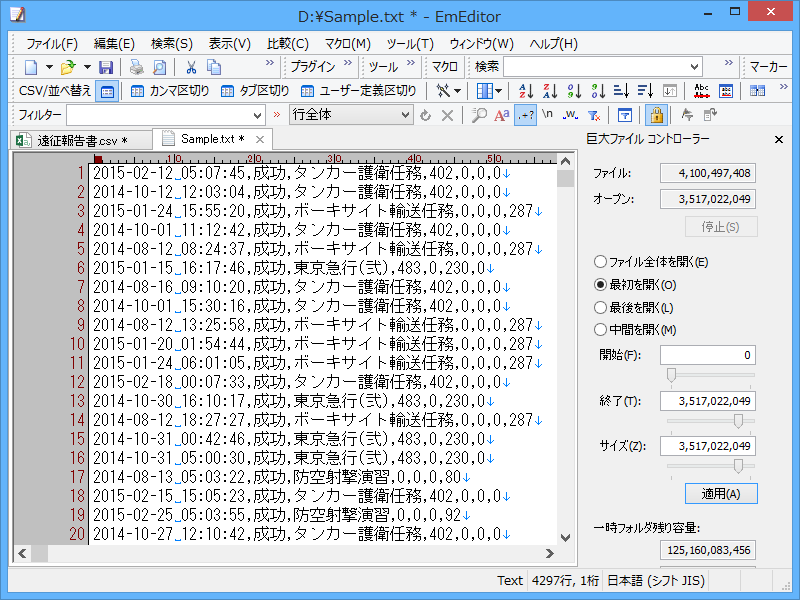Click the save icon

click(x=105, y=67)
